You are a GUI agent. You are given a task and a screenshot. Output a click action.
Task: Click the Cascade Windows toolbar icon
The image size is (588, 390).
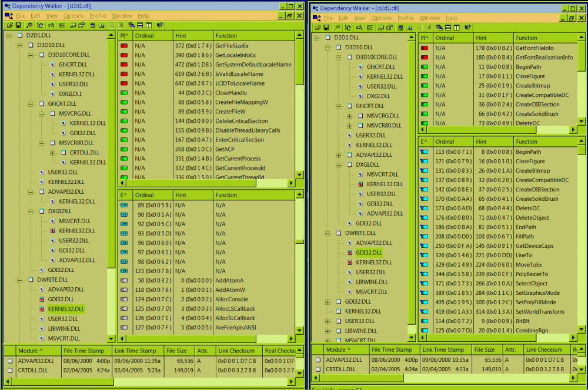(132, 25)
